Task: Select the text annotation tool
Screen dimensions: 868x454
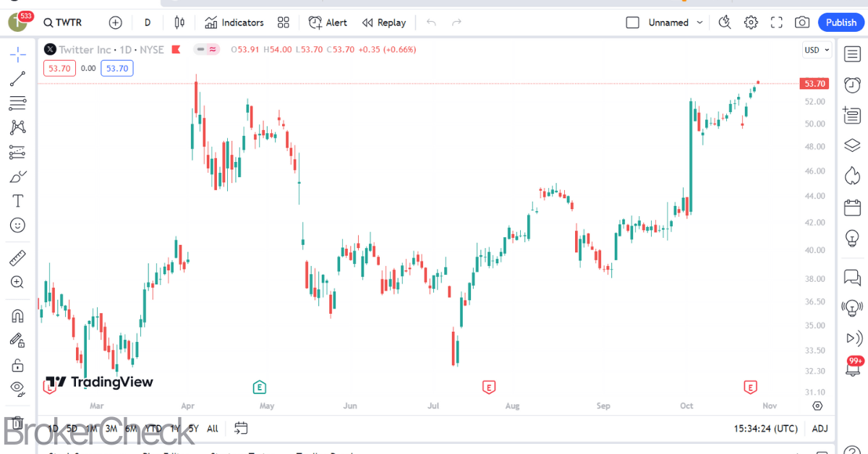Action: tap(18, 201)
